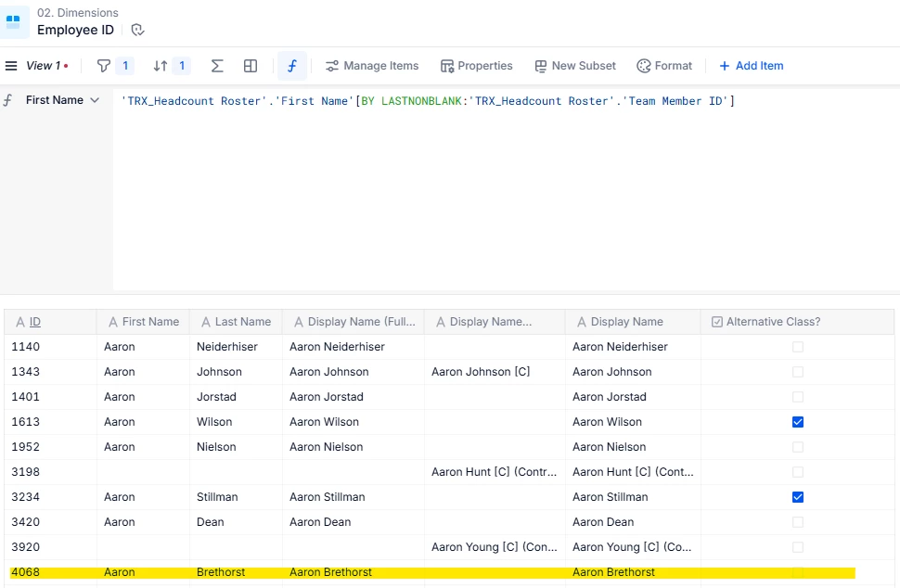The image size is (900, 588).
Task: Select ID cell 1401
Action: (50, 397)
